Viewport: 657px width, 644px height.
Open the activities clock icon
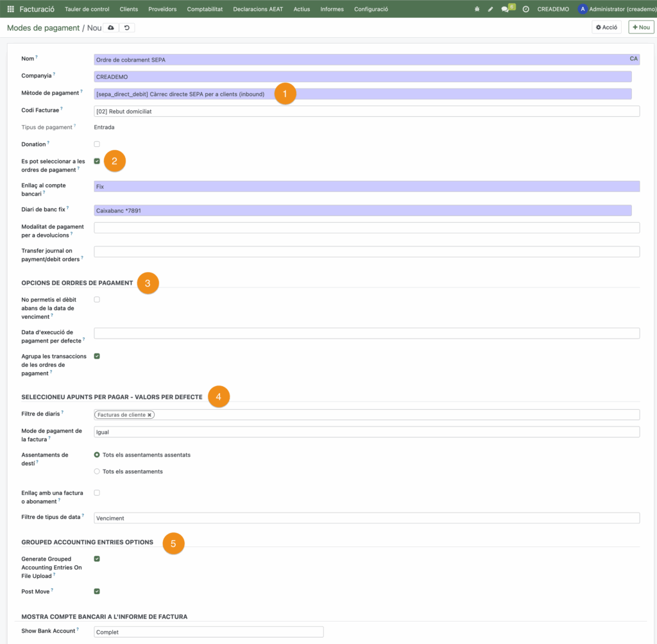(525, 9)
